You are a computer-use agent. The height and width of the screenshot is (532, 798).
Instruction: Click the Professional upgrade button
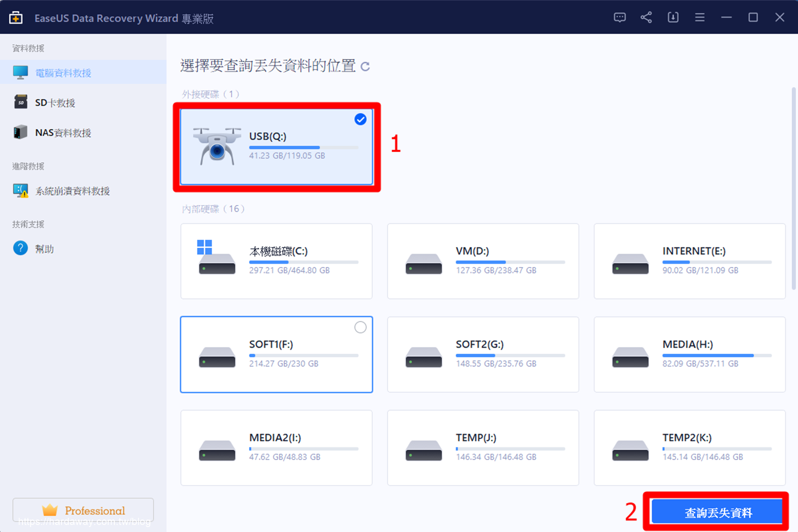(x=83, y=510)
